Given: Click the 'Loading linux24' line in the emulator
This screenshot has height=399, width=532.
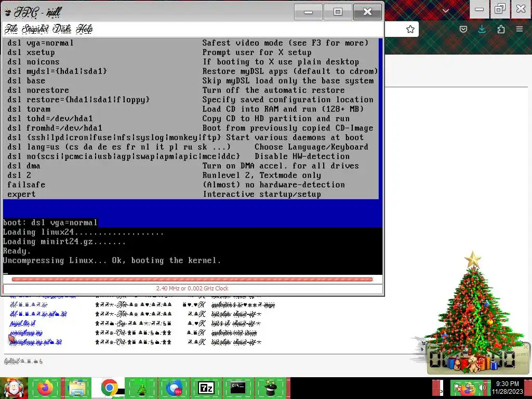Looking at the screenshot, I should point(83,232).
